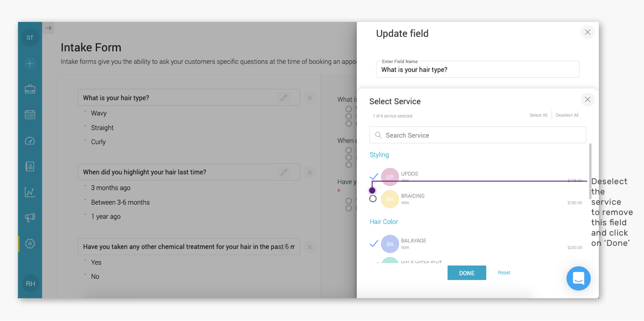This screenshot has width=644, height=321.
Task: Open the gear settings icon
Action: pyautogui.click(x=30, y=244)
